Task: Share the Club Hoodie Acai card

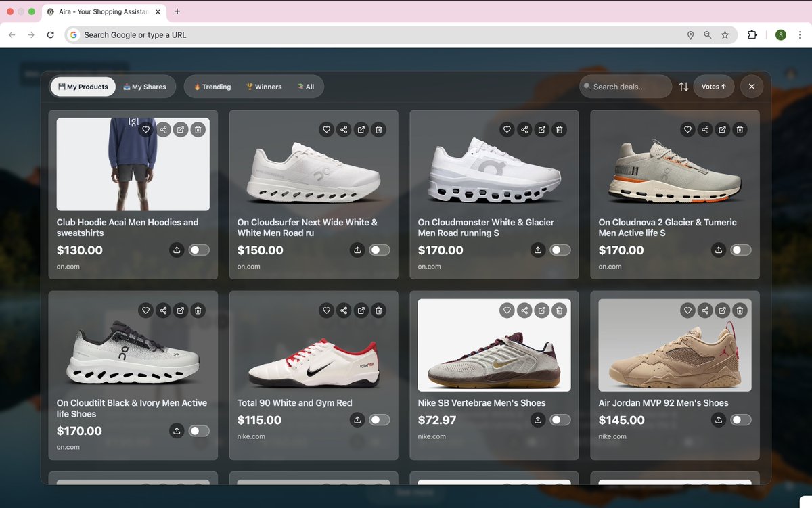Action: pos(163,129)
